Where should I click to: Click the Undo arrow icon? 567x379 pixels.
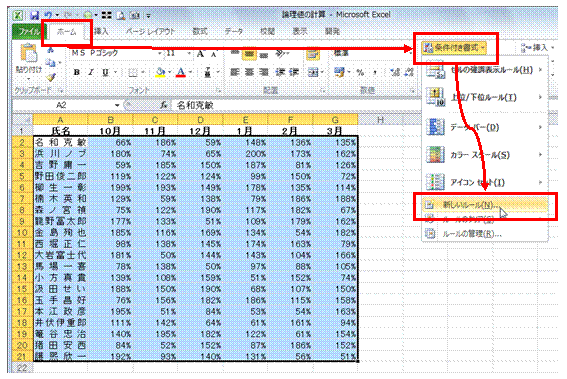[x=48, y=15]
